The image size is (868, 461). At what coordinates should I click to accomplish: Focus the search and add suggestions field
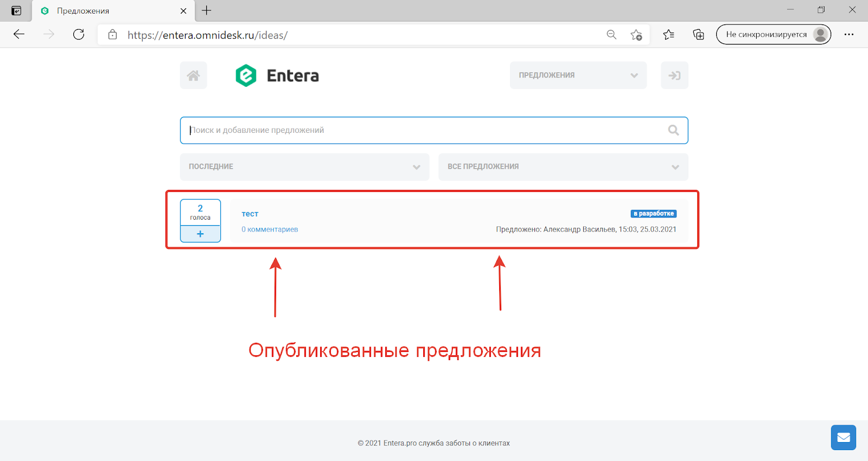coord(434,130)
